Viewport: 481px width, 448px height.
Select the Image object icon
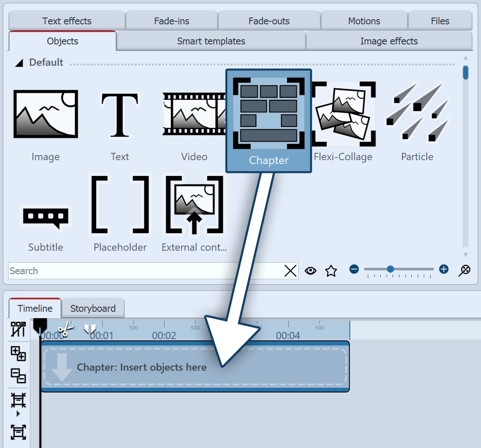tap(46, 114)
